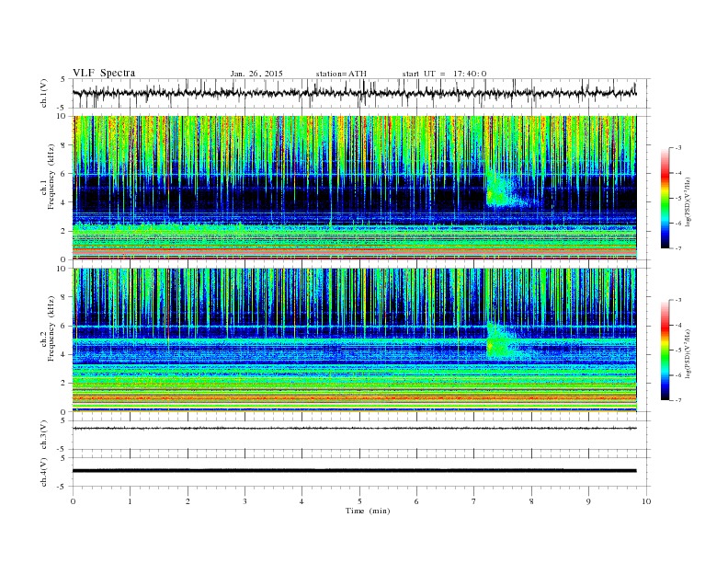
Task: Click x-axis tick label "9"
Action: click(588, 501)
